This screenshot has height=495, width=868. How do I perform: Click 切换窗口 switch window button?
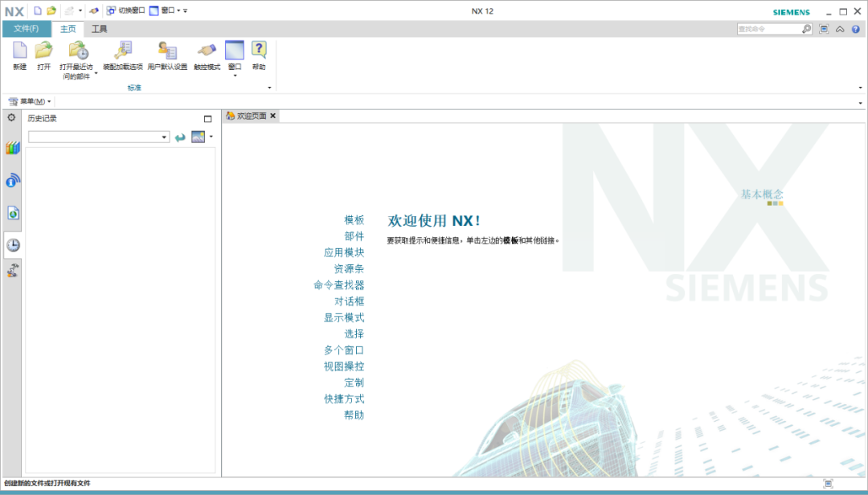click(x=125, y=10)
